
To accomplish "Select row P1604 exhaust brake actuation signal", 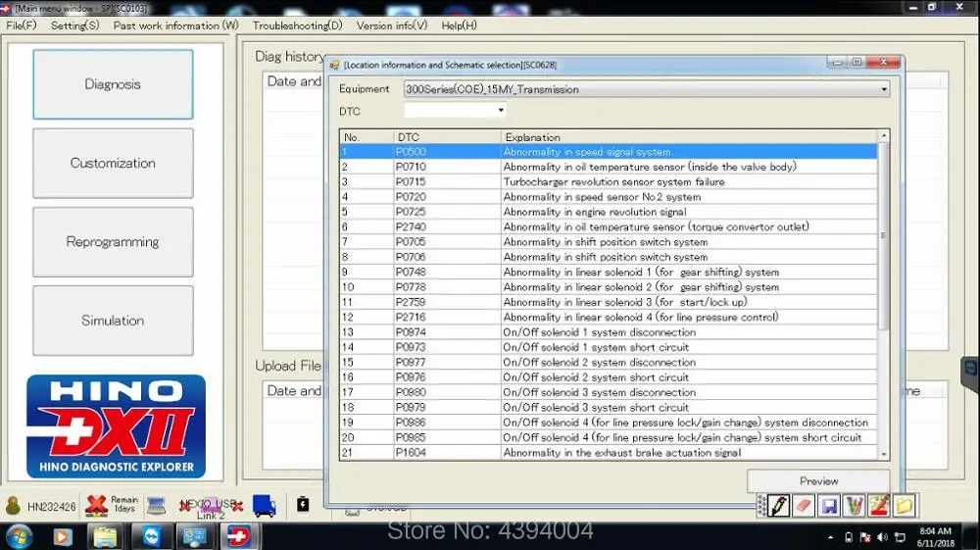I will click(609, 453).
